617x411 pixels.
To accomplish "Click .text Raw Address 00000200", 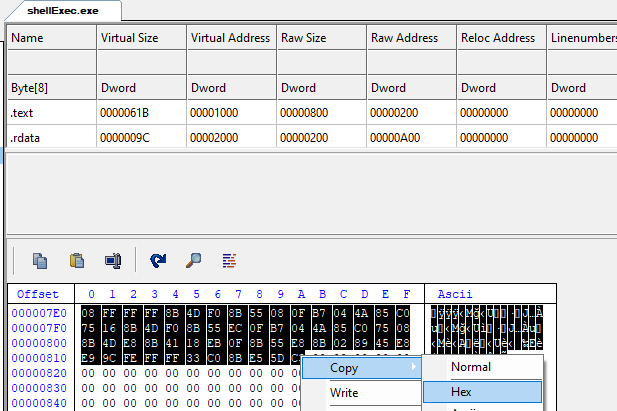I will point(412,113).
